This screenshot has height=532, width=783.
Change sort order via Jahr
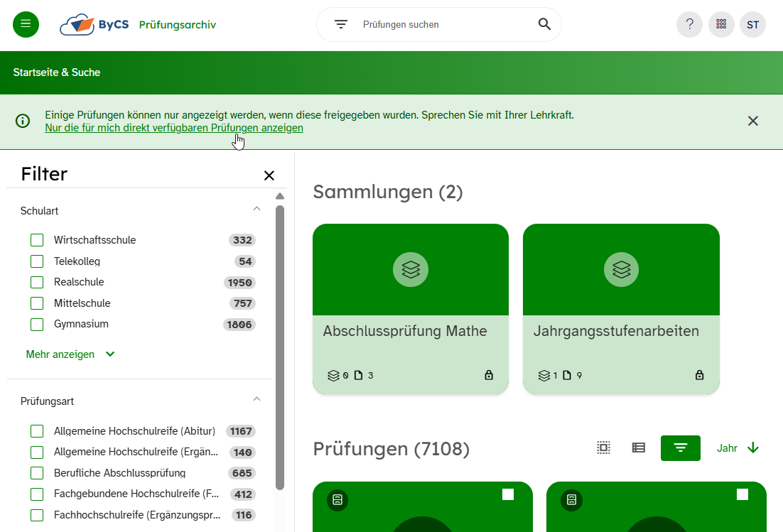coord(738,447)
